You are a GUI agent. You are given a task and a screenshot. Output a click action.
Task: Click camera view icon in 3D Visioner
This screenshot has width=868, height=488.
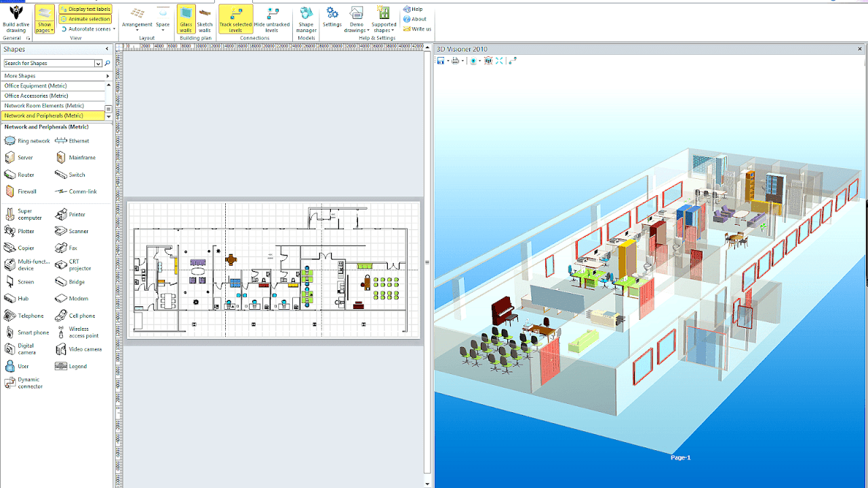[x=474, y=61]
